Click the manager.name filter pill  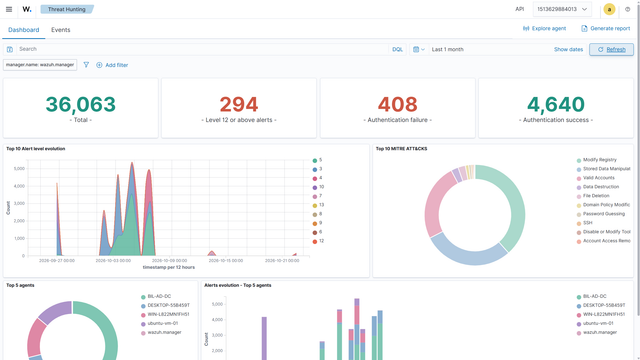pyautogui.click(x=40, y=65)
